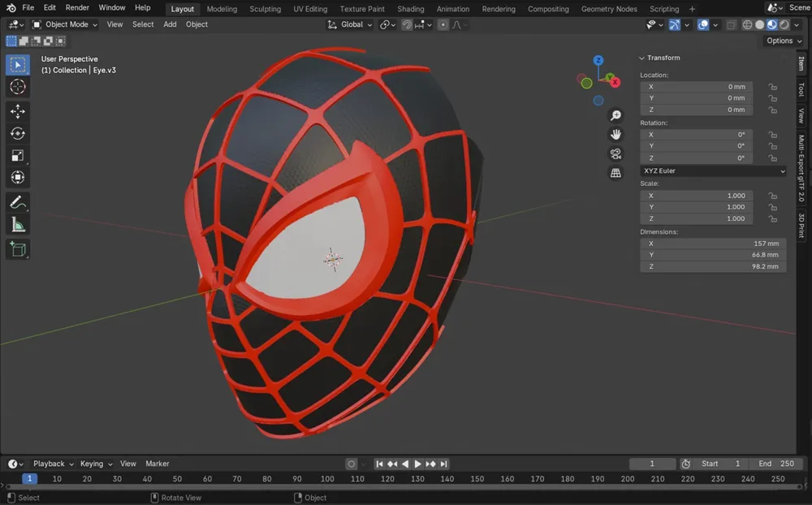Click the play animation button
The image size is (812, 505).
coord(417,464)
